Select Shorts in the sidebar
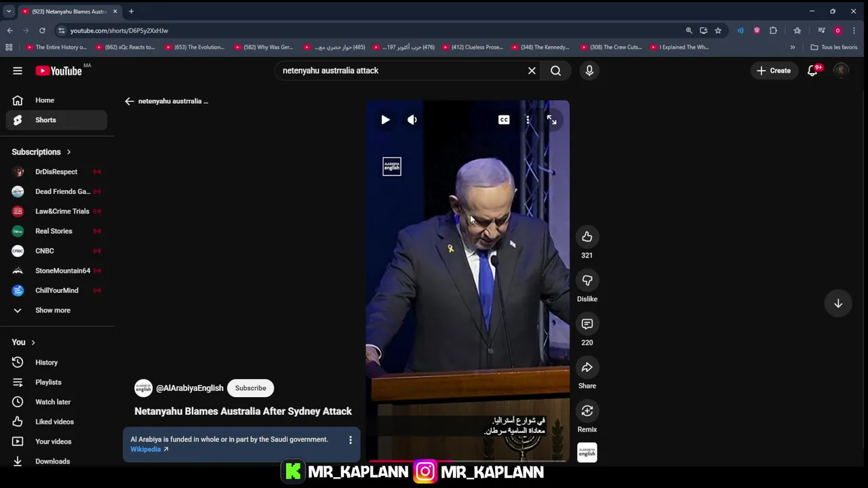Viewport: 868px width, 488px height. [57, 120]
